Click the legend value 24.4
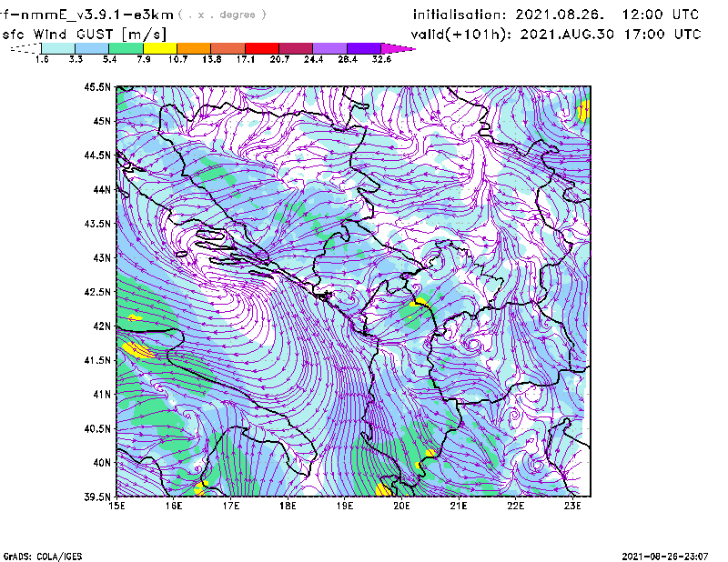This screenshot has width=728, height=562. (313, 59)
